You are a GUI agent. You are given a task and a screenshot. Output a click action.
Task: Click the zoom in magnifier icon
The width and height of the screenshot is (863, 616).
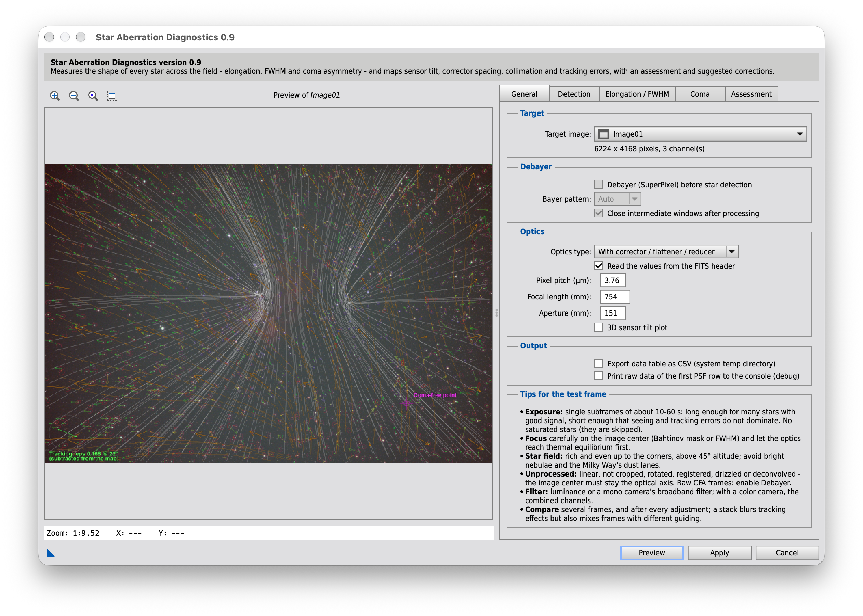tap(55, 96)
